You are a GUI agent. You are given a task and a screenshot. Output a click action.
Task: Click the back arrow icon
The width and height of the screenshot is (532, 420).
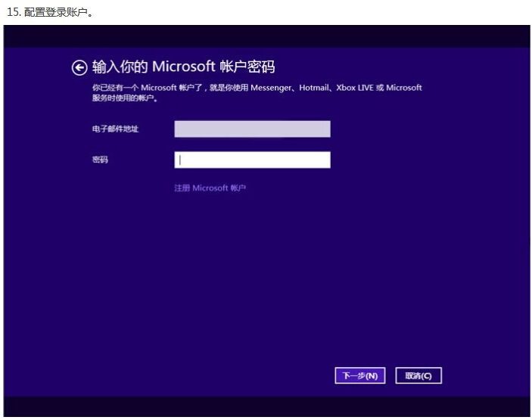[79, 67]
